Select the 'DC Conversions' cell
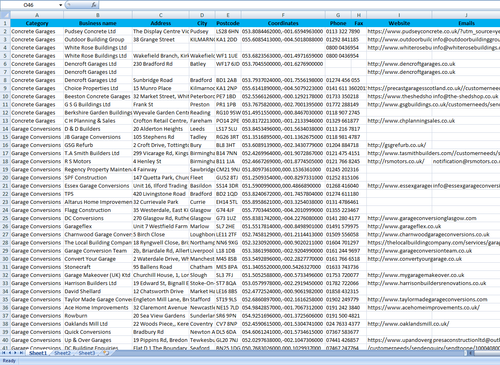This screenshot has width=500, height=365. (98, 218)
